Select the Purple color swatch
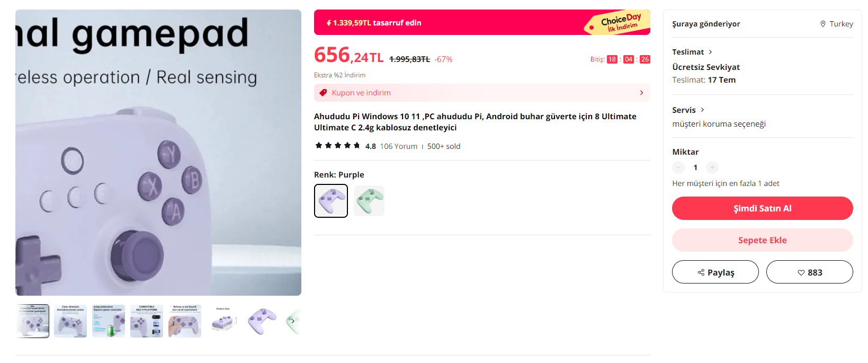 [331, 201]
